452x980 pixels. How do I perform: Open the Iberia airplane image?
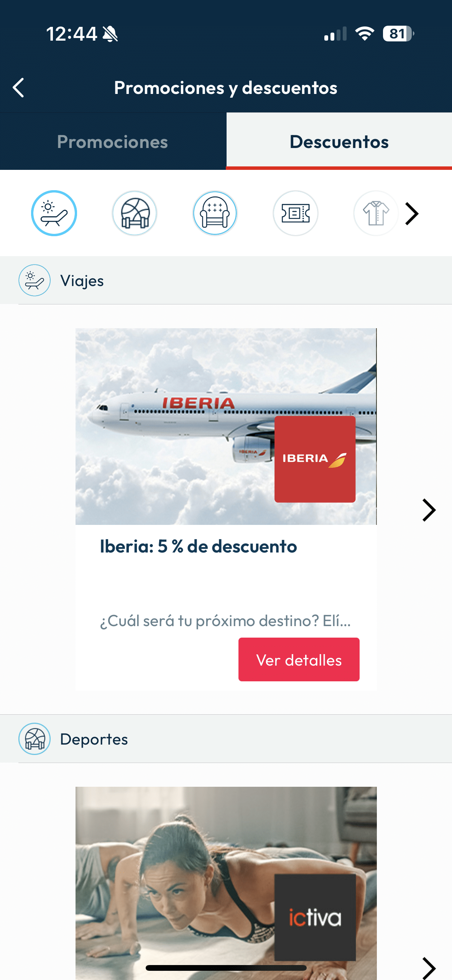coord(226,426)
